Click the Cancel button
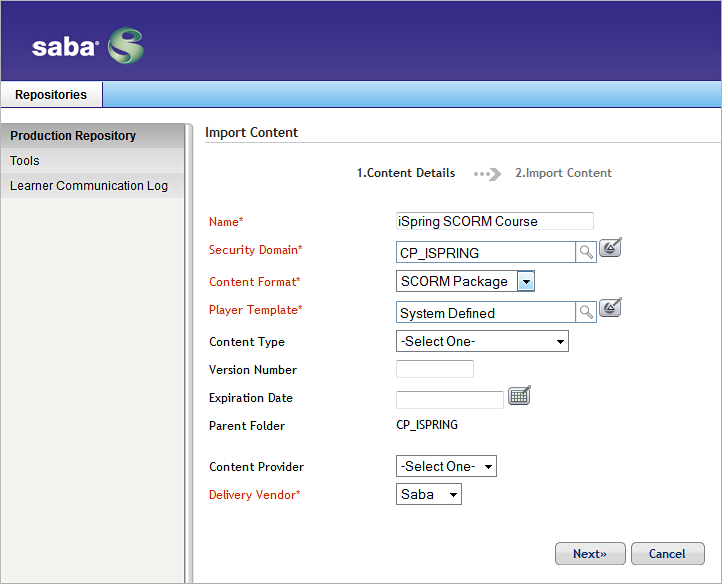The image size is (722, 584). click(667, 554)
